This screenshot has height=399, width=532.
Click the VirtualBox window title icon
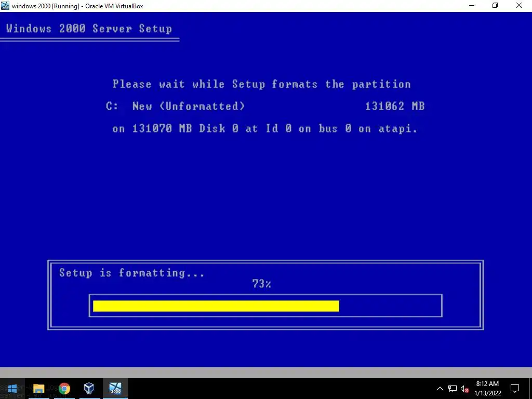5,5
